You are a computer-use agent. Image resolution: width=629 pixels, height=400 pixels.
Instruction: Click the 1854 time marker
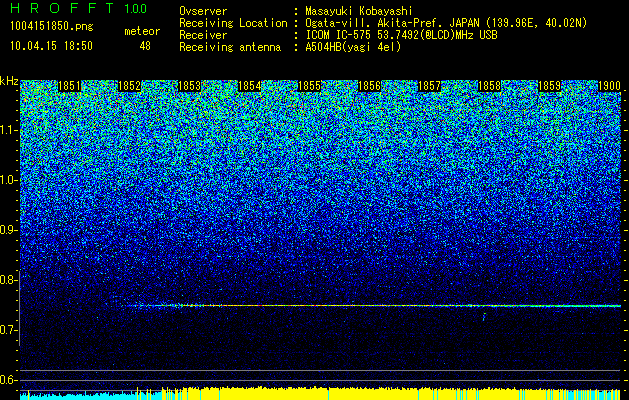[250, 86]
